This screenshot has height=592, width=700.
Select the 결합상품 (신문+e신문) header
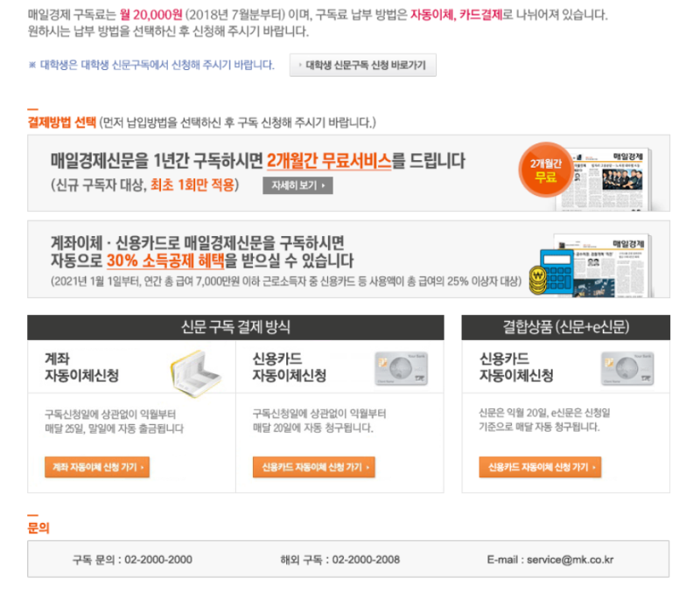coord(565,327)
